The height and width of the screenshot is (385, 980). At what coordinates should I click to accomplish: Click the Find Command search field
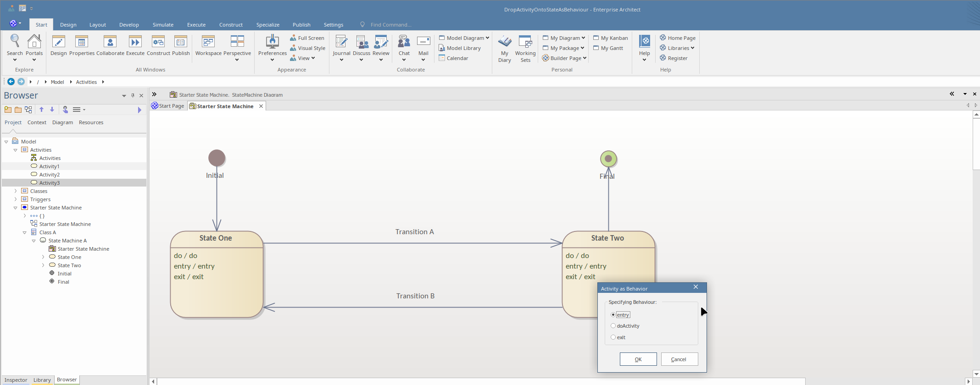pyautogui.click(x=390, y=25)
